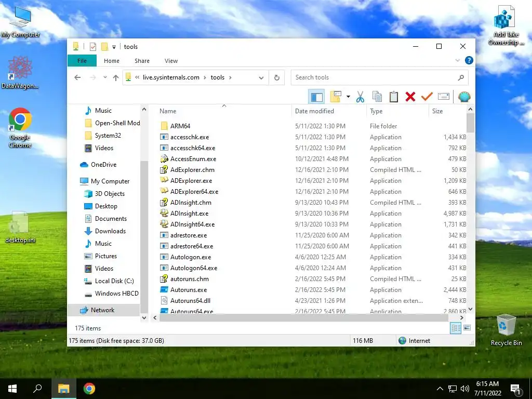This screenshot has width=532, height=399.
Task: Switch to the Share ribbon tab
Action: (142, 61)
